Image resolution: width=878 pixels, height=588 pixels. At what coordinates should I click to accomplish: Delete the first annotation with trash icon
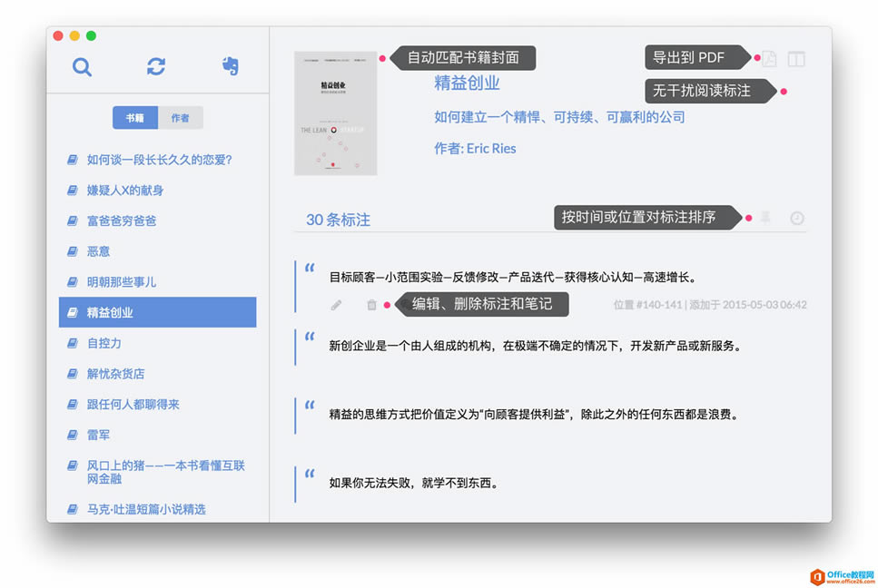[371, 305]
